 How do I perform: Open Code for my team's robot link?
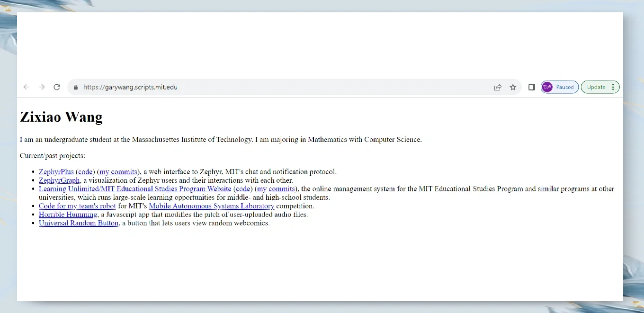(77, 206)
